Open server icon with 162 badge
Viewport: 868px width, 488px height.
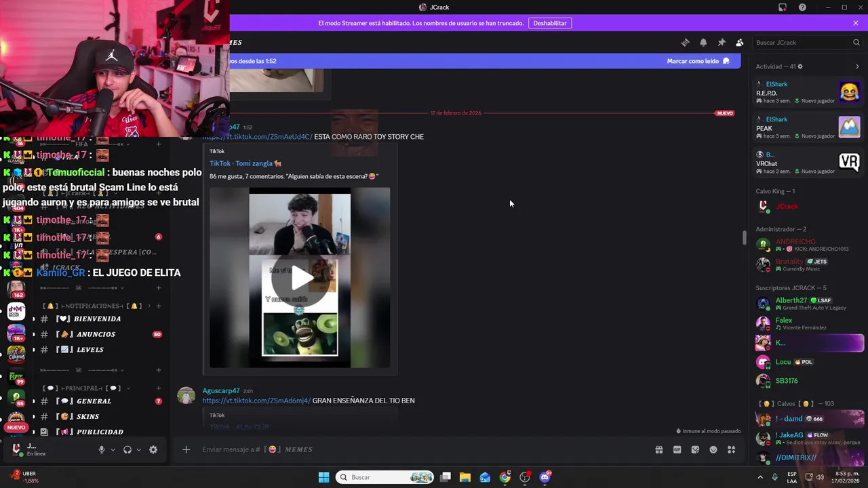tap(16, 289)
